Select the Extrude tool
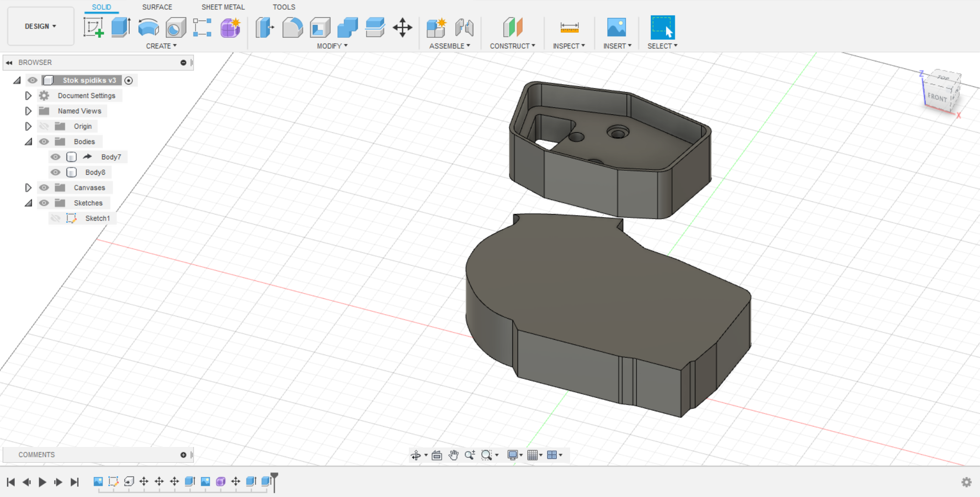The image size is (980, 497). point(121,27)
